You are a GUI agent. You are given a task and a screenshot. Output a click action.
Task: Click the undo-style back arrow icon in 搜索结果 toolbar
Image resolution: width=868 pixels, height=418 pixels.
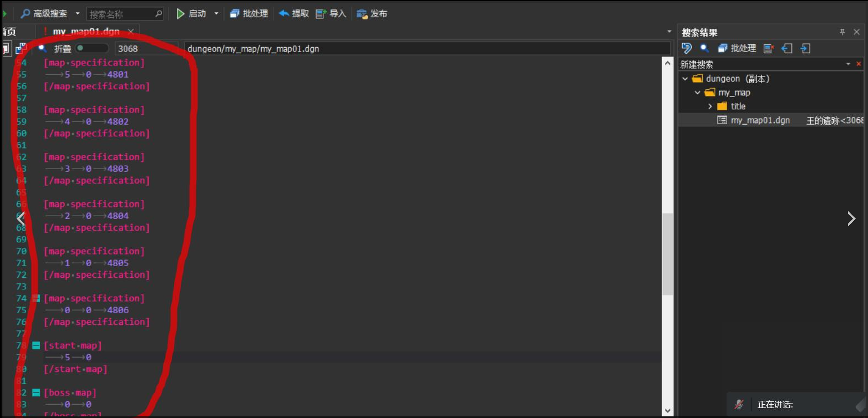click(x=687, y=48)
